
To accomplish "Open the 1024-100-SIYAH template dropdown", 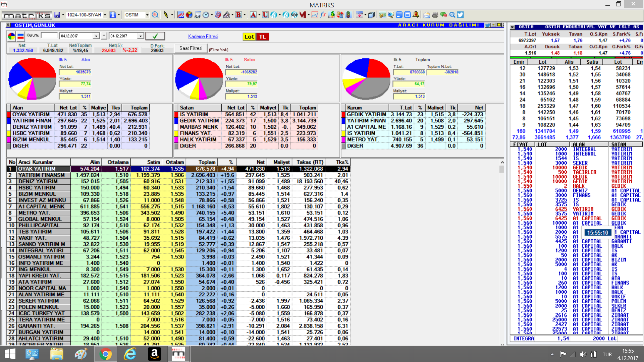I will pyautogui.click(x=105, y=15).
